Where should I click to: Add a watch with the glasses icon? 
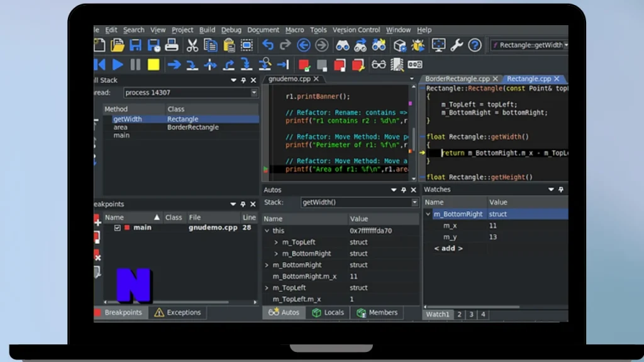point(379,65)
